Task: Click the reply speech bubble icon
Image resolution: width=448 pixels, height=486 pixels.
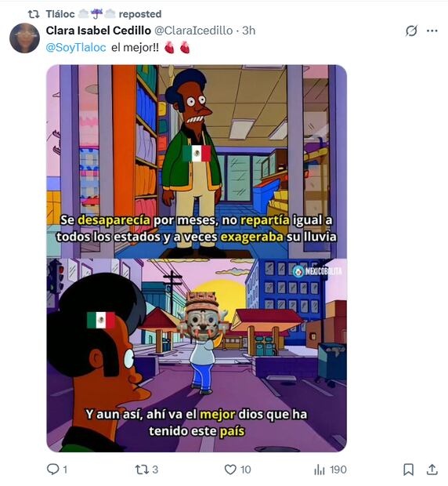Action: 52,470
